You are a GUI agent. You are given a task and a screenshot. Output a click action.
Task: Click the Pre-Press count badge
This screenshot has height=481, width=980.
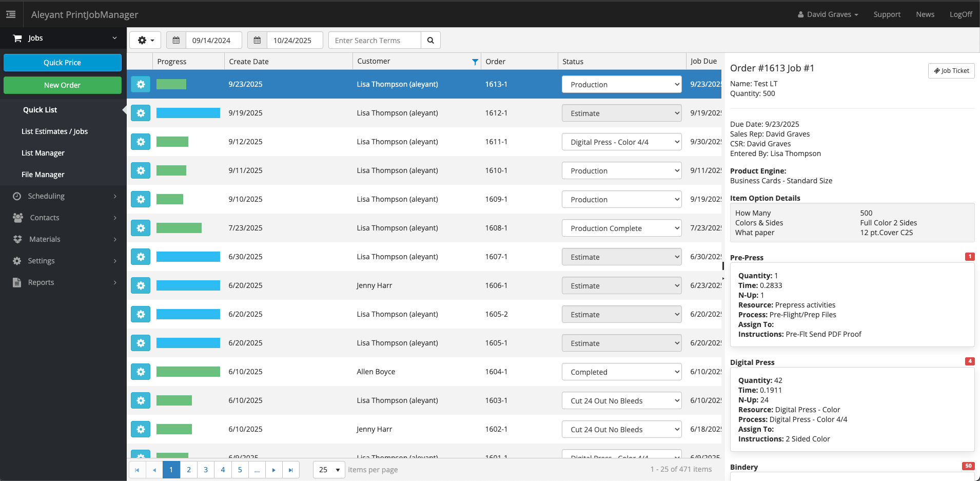(x=970, y=257)
